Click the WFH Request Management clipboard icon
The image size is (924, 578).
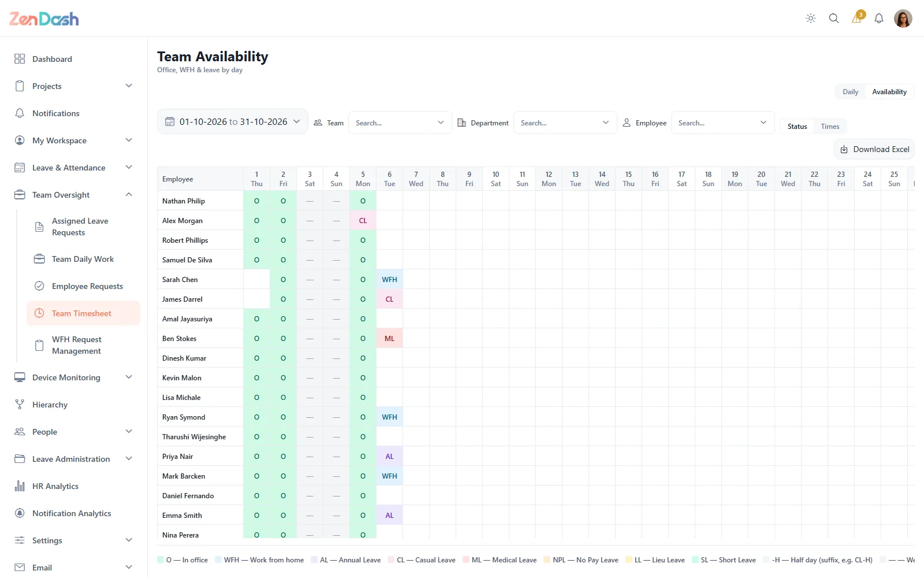click(39, 345)
